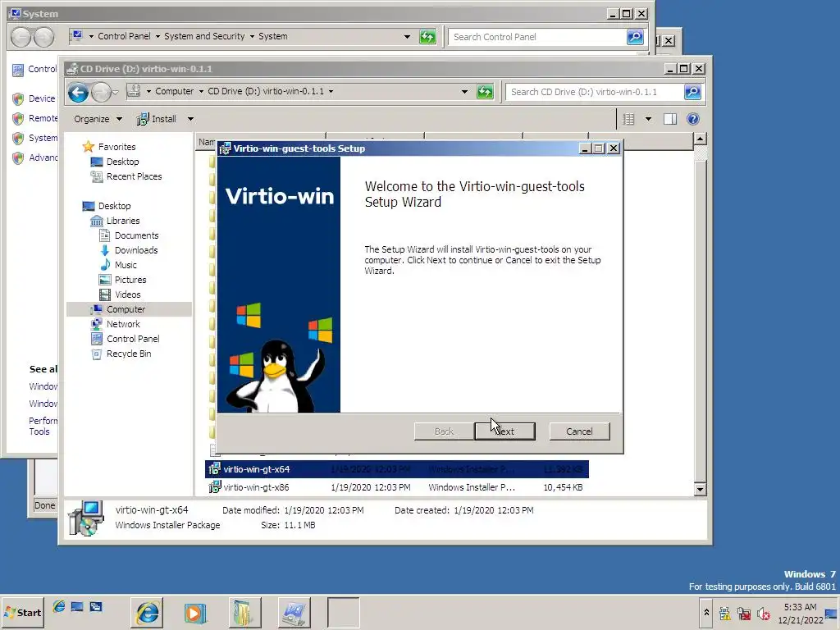The height and width of the screenshot is (630, 840).
Task: Open Internet Explorer taskbar button
Action: coord(148,612)
